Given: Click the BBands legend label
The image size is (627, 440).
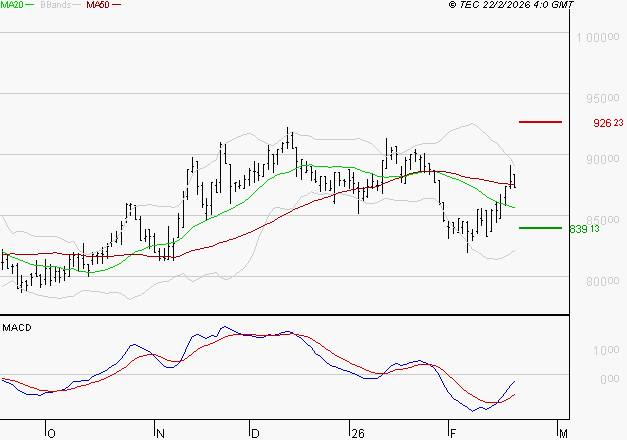Looking at the screenshot, I should [x=56, y=5].
